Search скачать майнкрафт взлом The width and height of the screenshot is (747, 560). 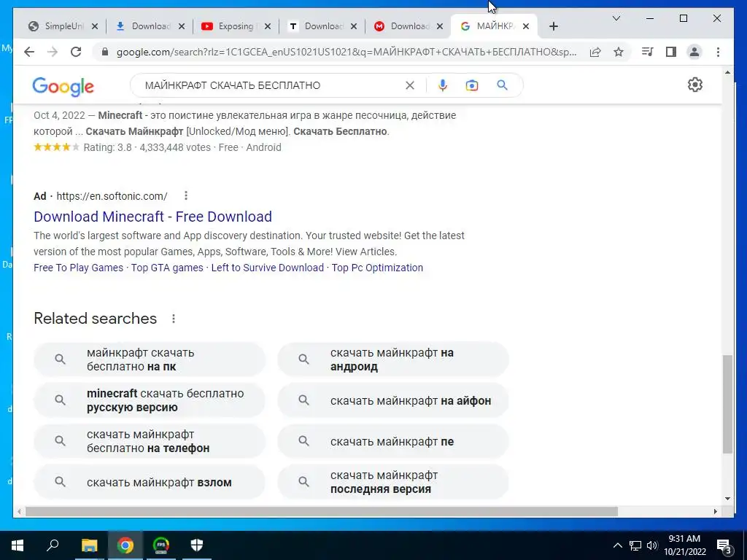149,483
